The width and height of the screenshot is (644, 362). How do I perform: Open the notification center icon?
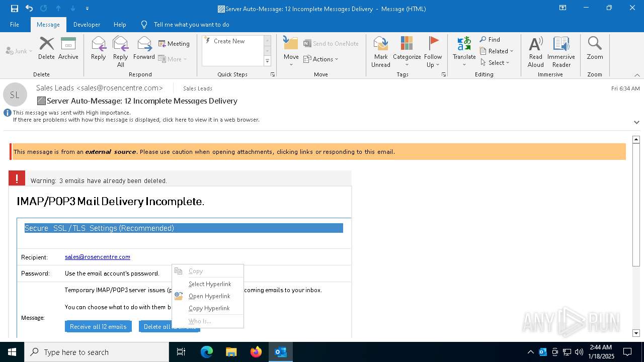pyautogui.click(x=627, y=352)
